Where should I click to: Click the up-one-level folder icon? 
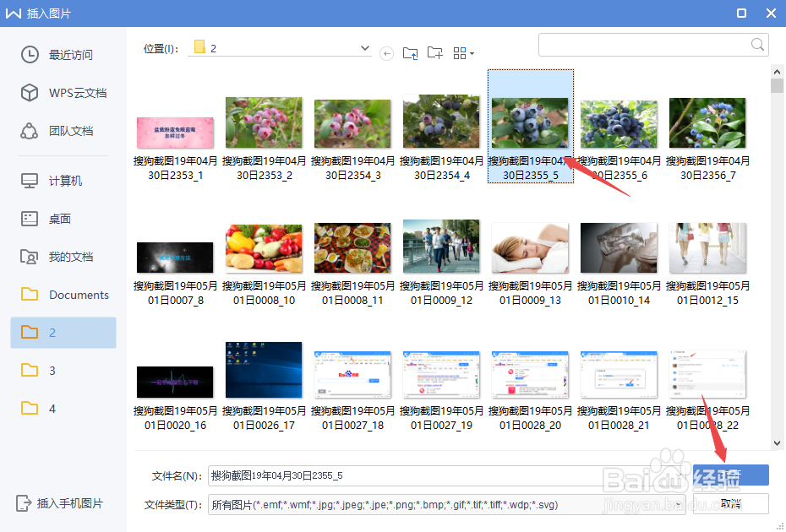(x=411, y=52)
